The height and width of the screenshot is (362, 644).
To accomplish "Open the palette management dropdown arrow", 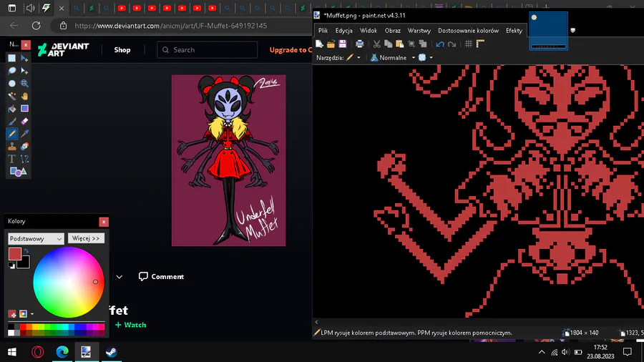I will tap(32, 314).
